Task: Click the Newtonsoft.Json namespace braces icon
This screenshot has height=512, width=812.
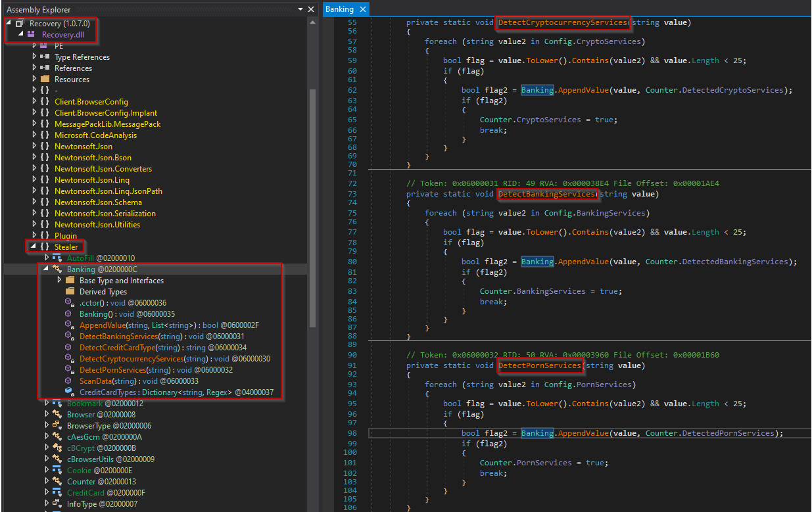Action: point(45,147)
